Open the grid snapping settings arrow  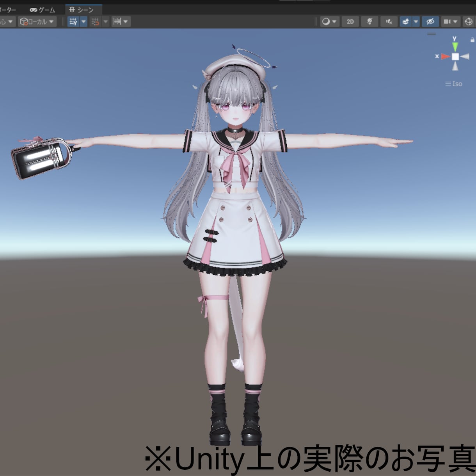(x=105, y=22)
